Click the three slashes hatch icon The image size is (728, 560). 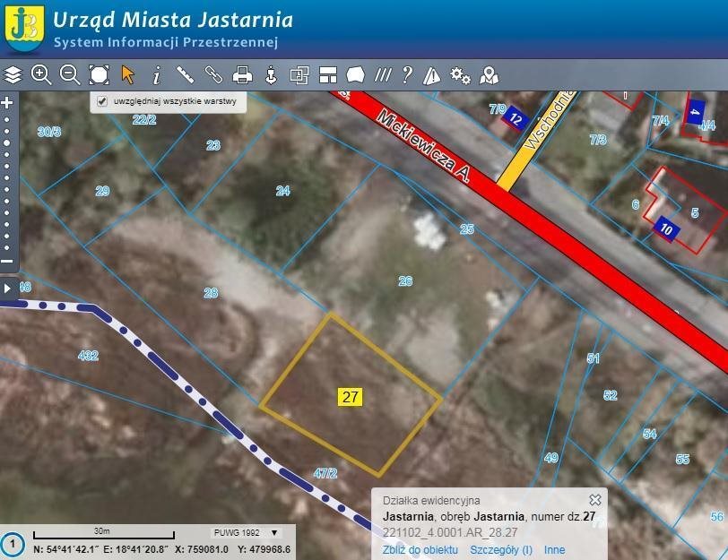click(383, 74)
